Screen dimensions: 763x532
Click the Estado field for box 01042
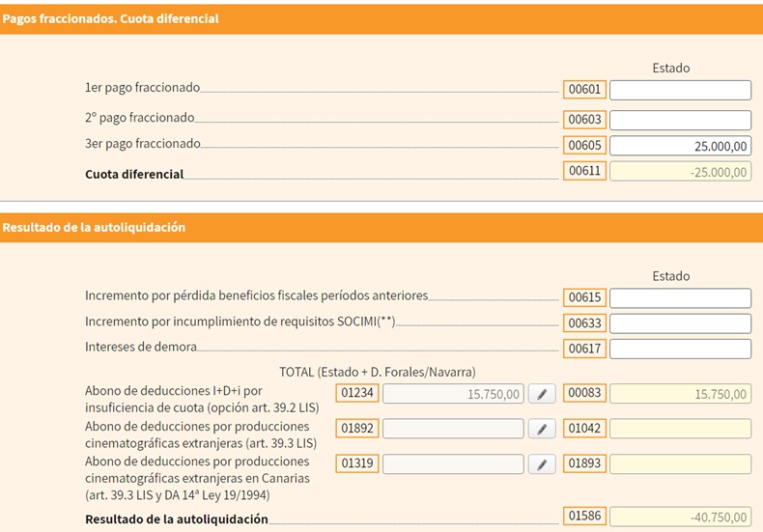coord(680,429)
